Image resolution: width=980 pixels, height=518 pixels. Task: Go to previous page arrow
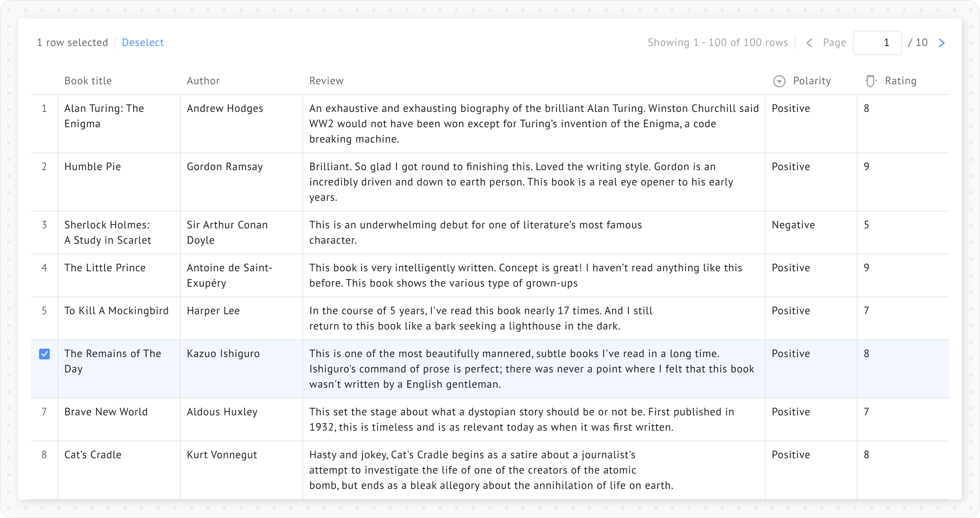(x=809, y=43)
